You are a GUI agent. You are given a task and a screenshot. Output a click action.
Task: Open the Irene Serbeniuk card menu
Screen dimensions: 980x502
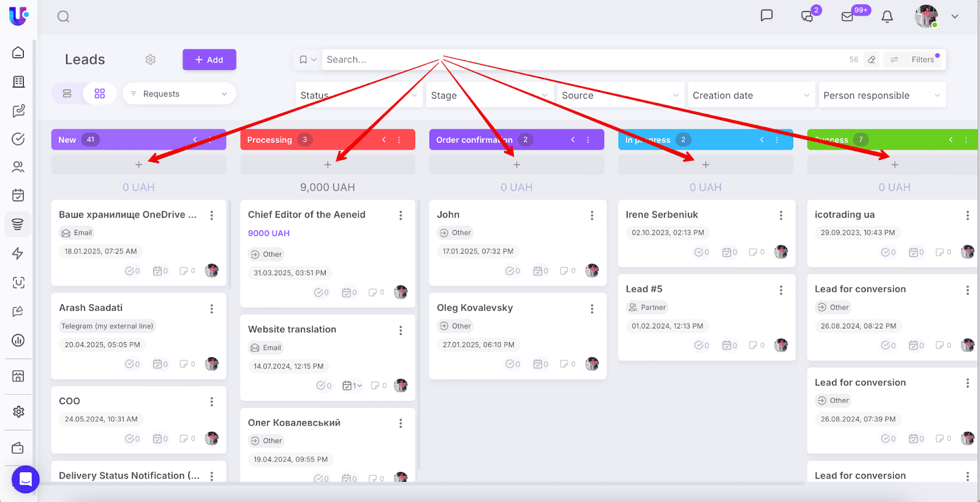781,216
